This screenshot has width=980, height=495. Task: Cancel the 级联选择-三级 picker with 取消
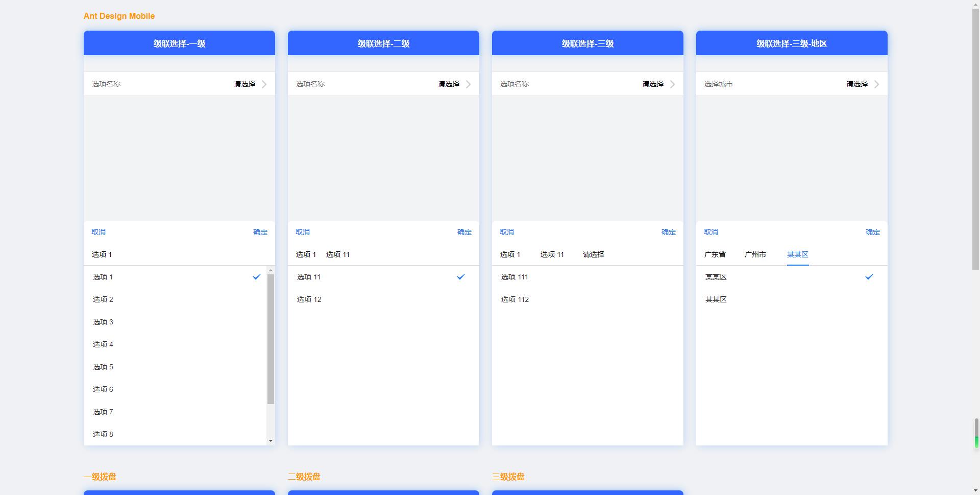pyautogui.click(x=507, y=232)
